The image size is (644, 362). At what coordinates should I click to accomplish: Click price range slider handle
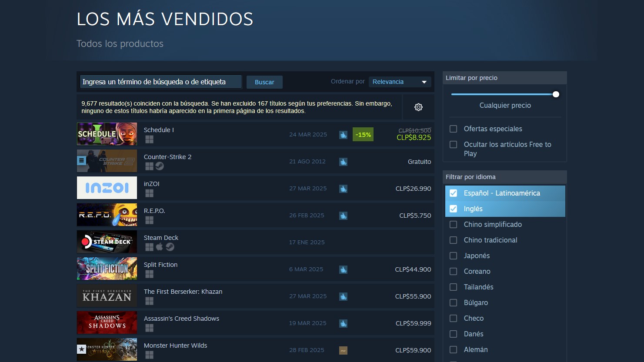click(x=556, y=94)
